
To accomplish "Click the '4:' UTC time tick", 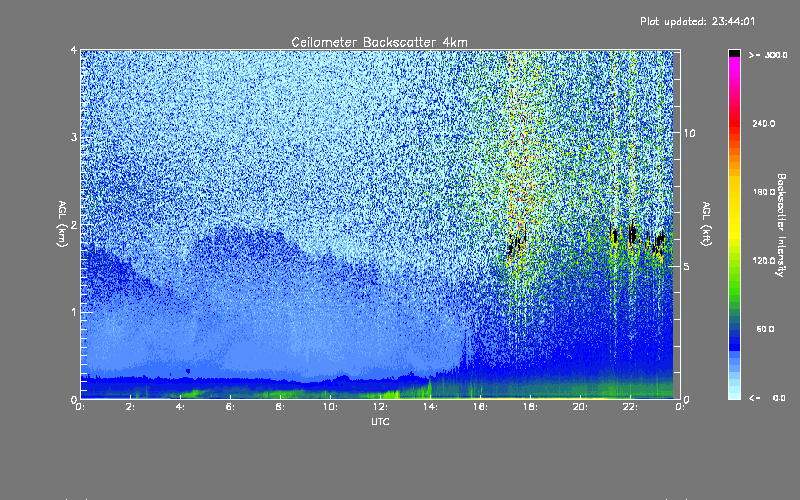I will click(181, 407).
